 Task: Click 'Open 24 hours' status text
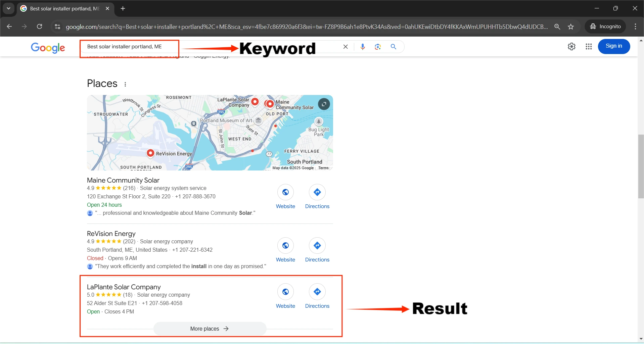tap(104, 205)
